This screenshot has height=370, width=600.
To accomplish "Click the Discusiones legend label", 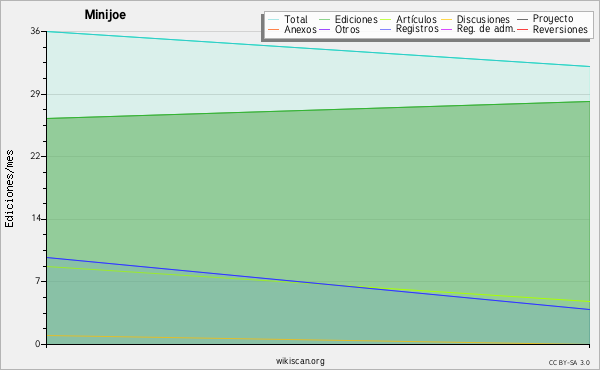I will click(x=483, y=19).
